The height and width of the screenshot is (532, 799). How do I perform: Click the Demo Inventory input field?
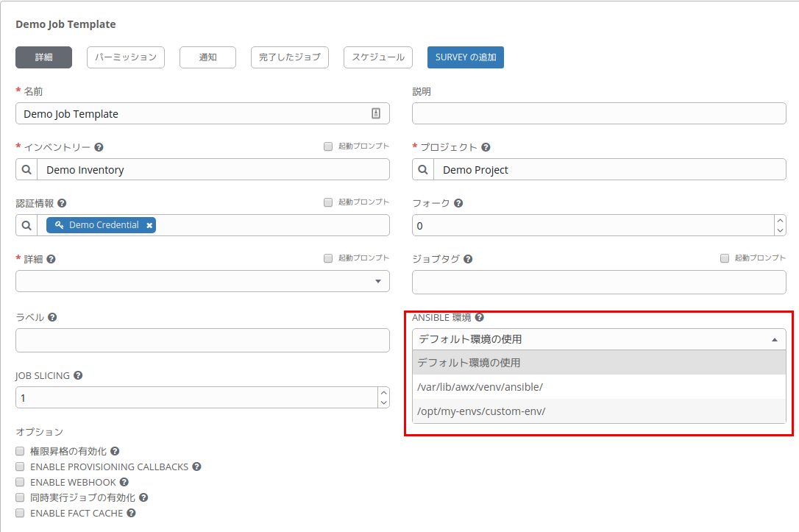click(213, 169)
